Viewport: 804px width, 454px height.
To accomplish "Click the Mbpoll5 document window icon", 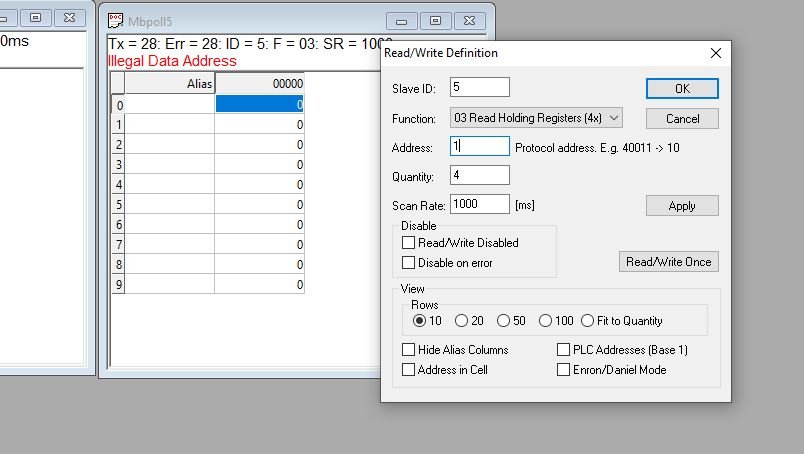I will [x=115, y=20].
